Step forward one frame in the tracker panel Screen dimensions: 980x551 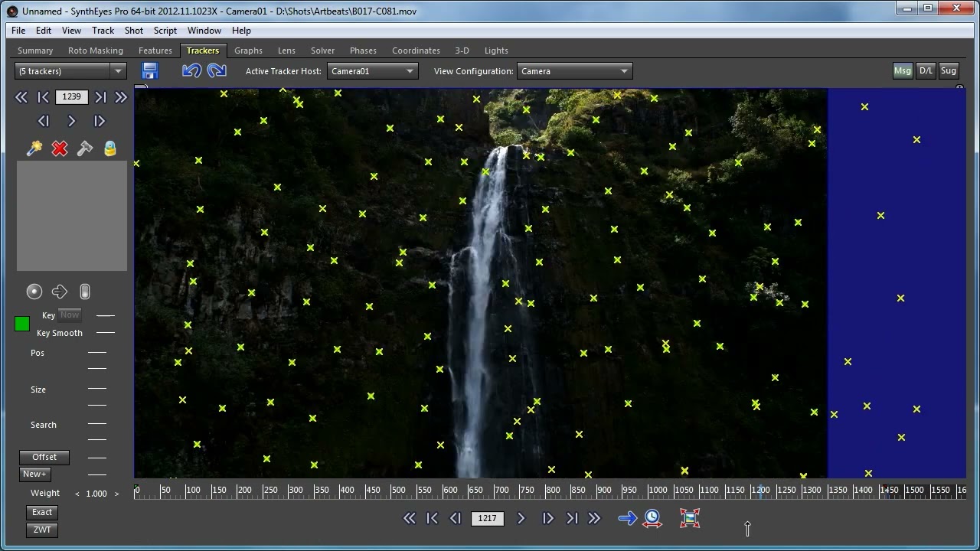tap(100, 121)
